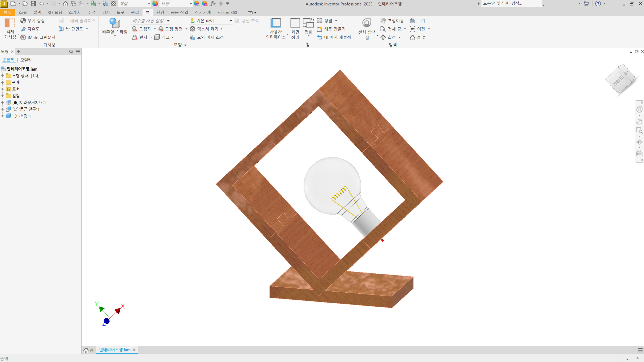Open the appearance color wheel swatch
The height and width of the screenshot is (362, 644).
(155, 4)
